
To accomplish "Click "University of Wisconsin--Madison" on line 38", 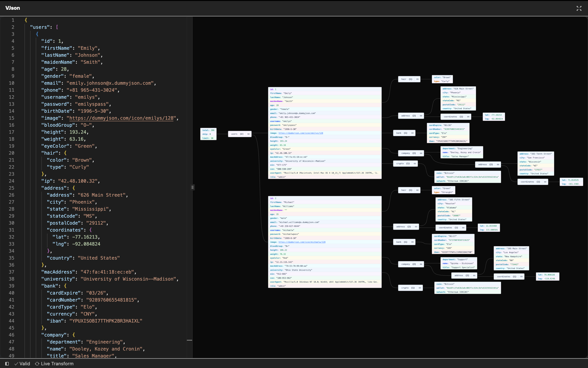I will pyautogui.click(x=128, y=279).
